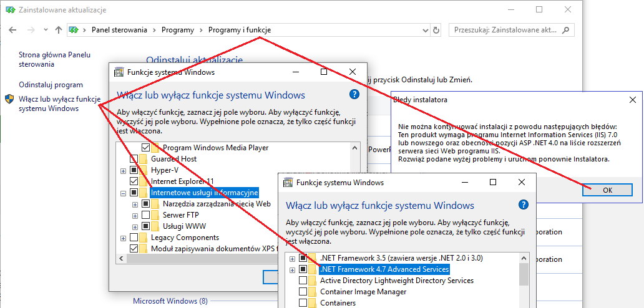Minimize the first Funkcje systemu Windows window

pyautogui.click(x=296, y=72)
